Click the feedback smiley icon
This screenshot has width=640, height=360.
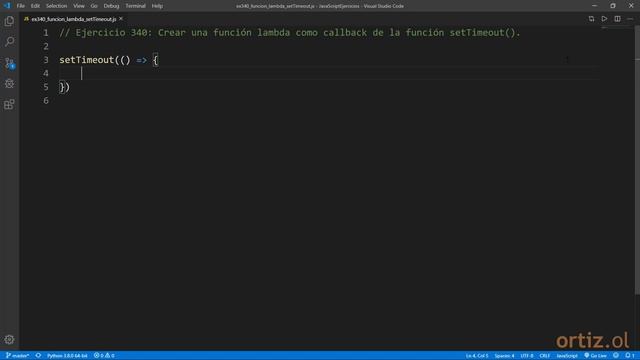tap(616, 356)
